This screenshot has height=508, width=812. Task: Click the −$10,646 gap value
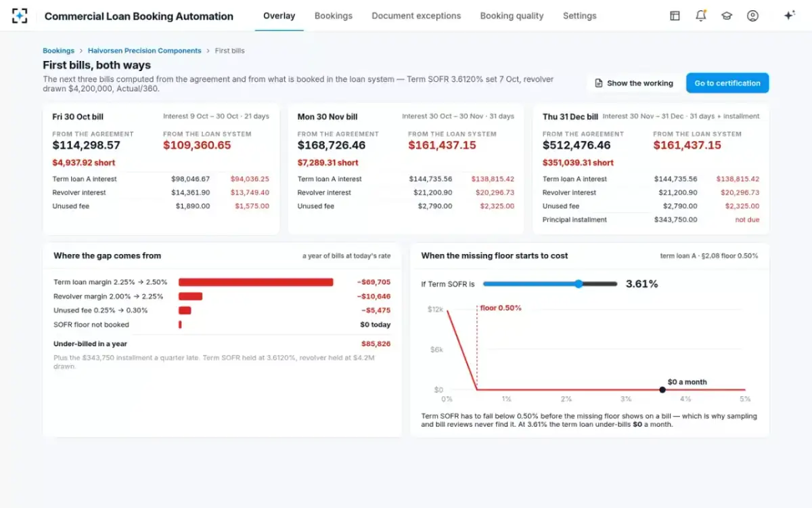374,296
